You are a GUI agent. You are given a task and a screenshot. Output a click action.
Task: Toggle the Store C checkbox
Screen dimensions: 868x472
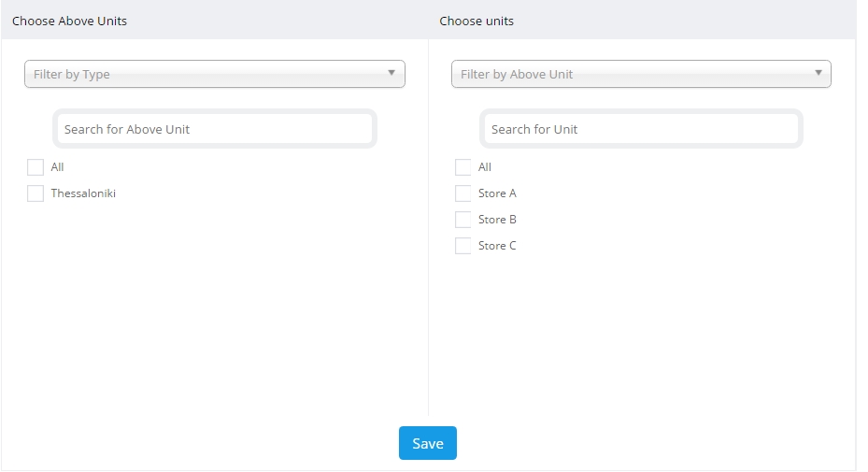click(462, 246)
